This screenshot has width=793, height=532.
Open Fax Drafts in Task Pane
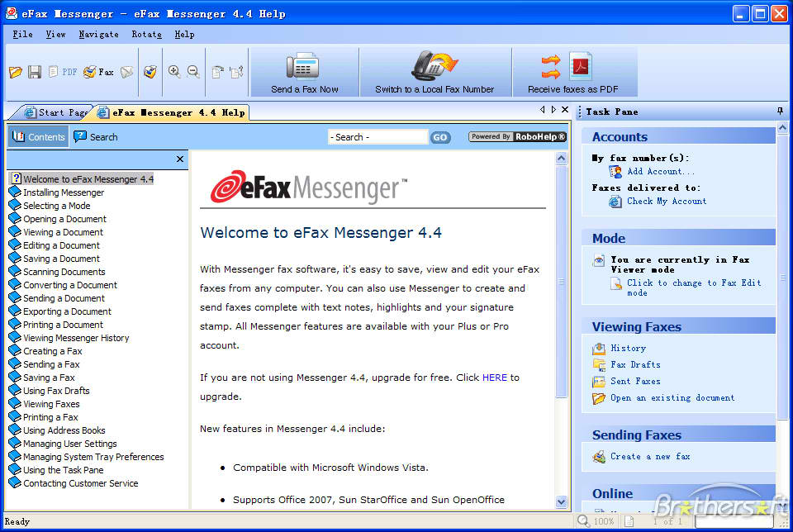[x=635, y=364]
